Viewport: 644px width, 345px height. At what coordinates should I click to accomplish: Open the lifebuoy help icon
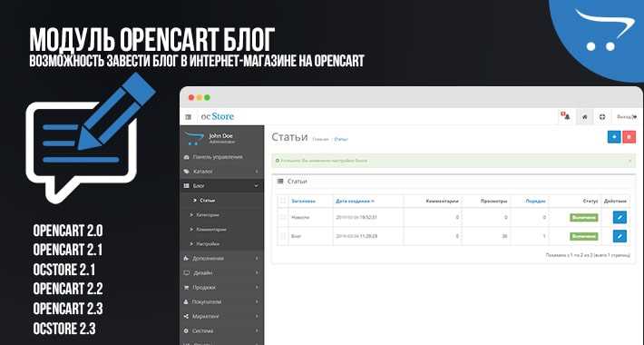click(x=602, y=117)
